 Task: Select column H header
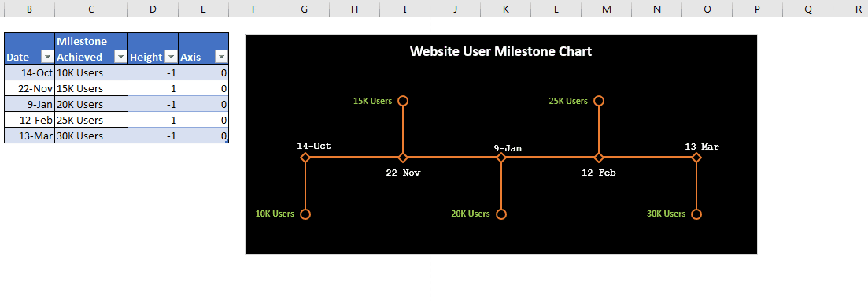(354, 9)
